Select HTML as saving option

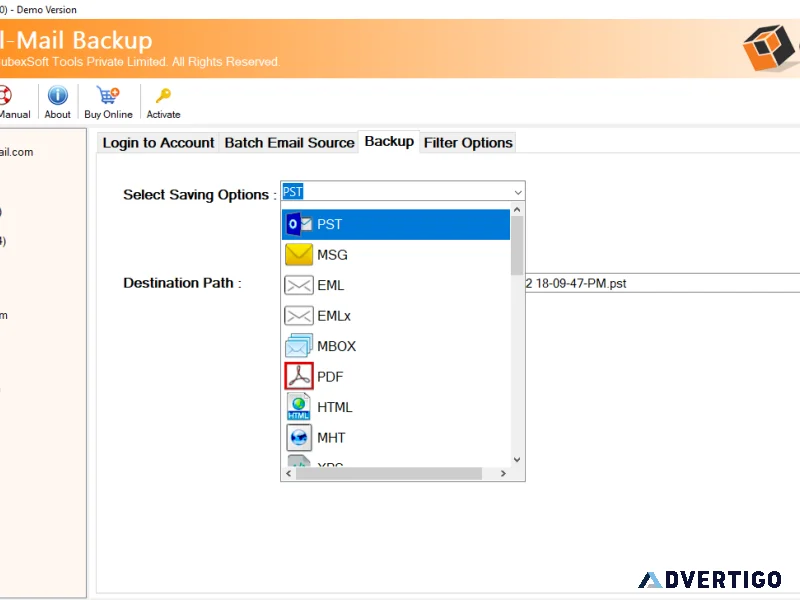click(x=396, y=407)
